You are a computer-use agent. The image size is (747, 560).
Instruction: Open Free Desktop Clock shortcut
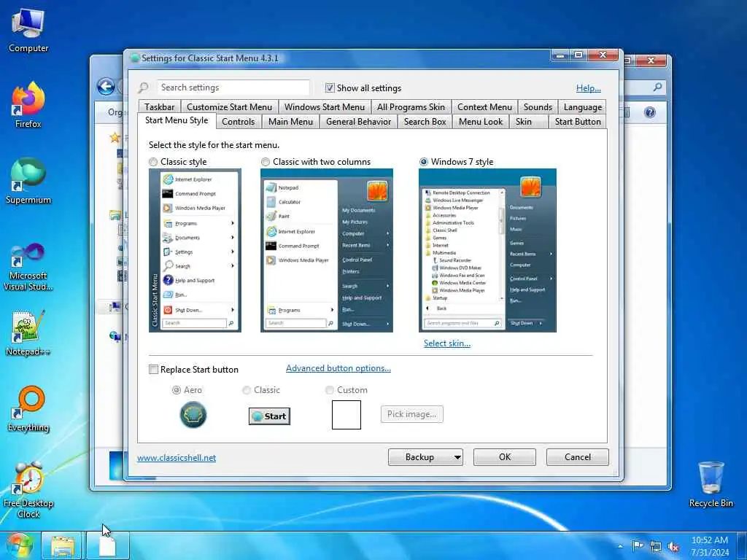coord(28,491)
